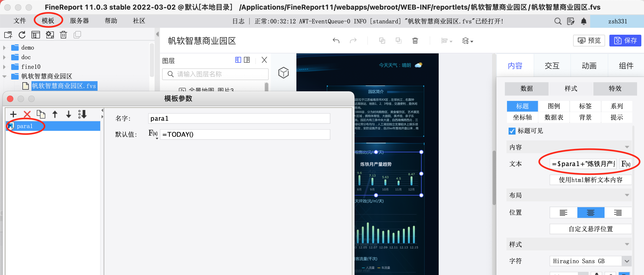The height and width of the screenshot is (275, 644).
Task: Collapse the 布局 section
Action: pyautogui.click(x=627, y=195)
